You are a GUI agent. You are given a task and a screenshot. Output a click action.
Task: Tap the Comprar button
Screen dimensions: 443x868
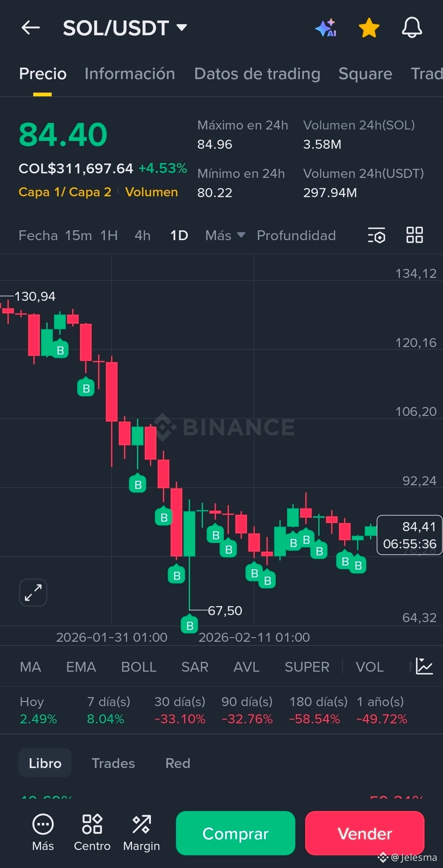[x=235, y=833]
